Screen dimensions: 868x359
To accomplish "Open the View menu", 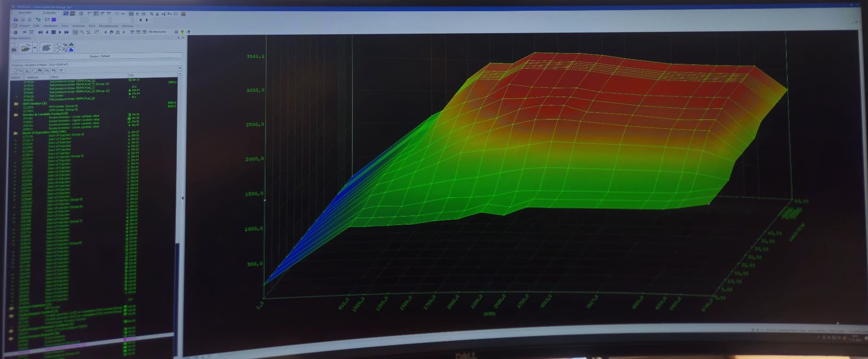I will tap(65, 26).
